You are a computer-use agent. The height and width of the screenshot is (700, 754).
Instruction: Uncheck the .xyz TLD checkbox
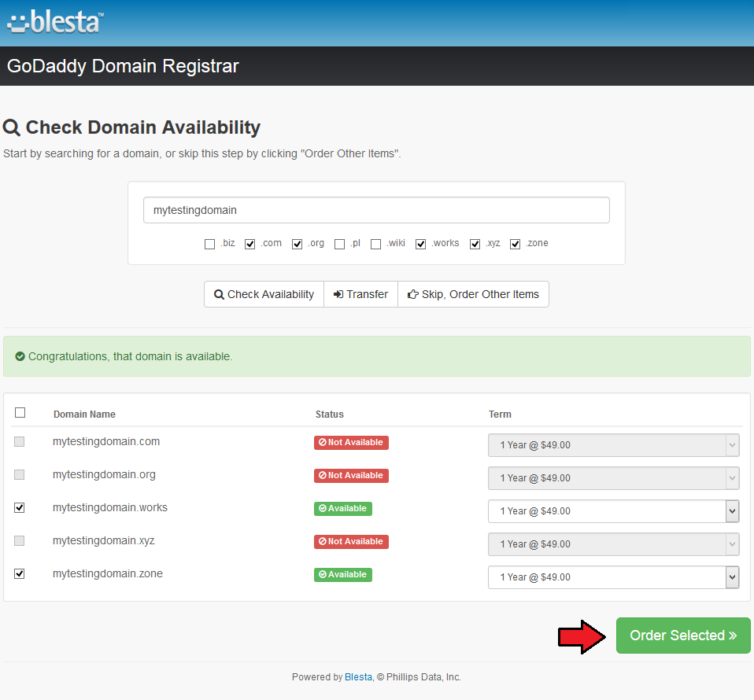475,244
